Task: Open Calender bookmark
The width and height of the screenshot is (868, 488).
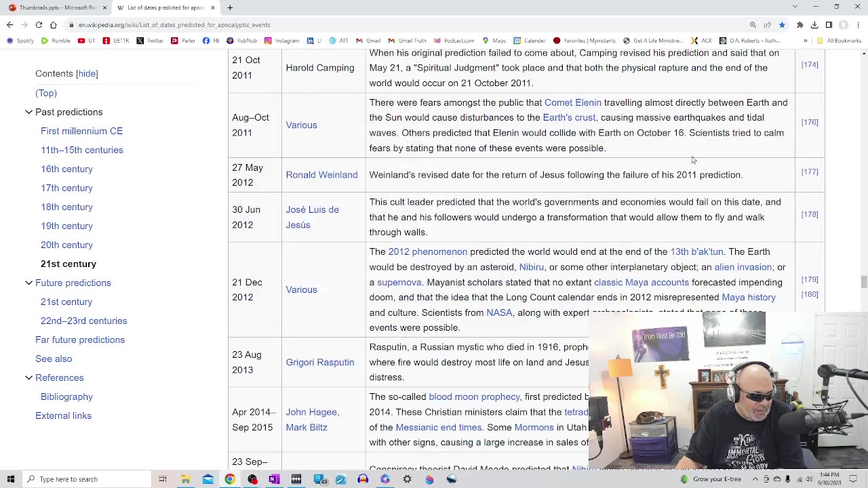Action: click(x=530, y=41)
